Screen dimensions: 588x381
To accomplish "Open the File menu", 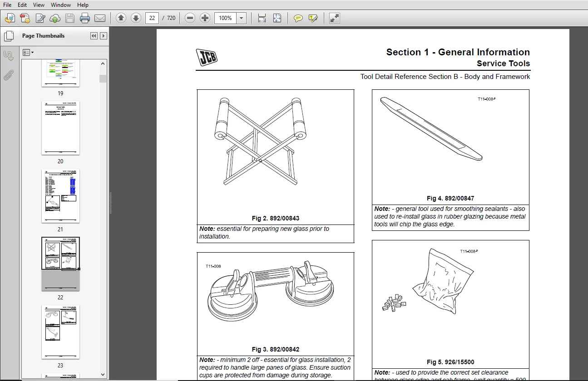I will (x=7, y=5).
